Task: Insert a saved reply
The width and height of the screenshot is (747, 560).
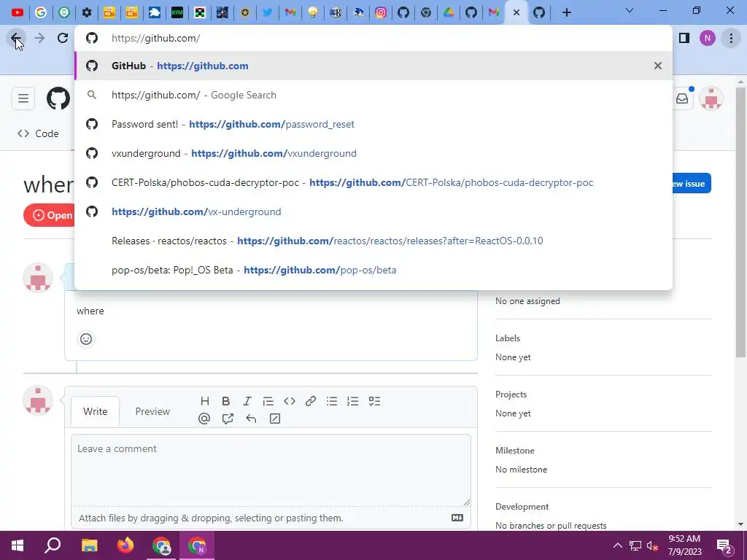Action: tap(251, 419)
